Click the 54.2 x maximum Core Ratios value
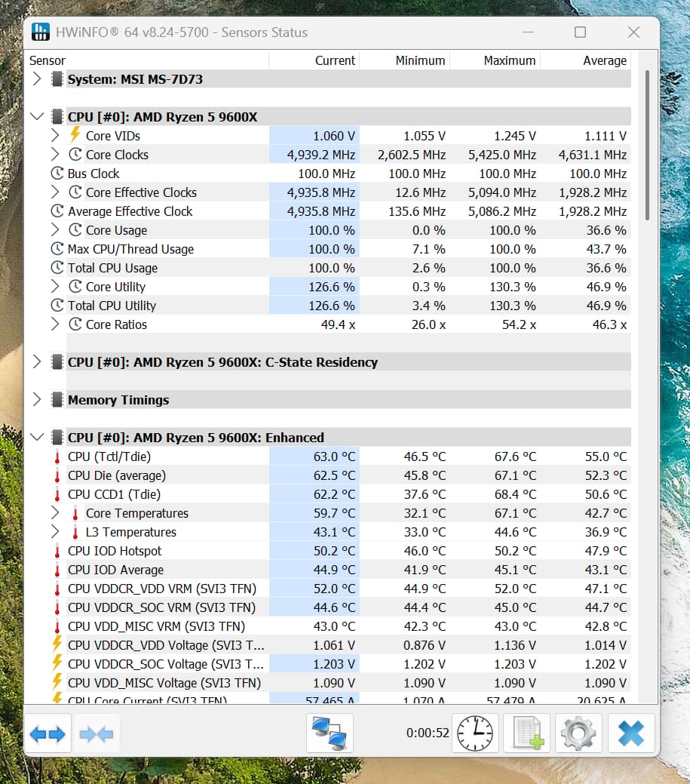The width and height of the screenshot is (690, 784). point(519,324)
